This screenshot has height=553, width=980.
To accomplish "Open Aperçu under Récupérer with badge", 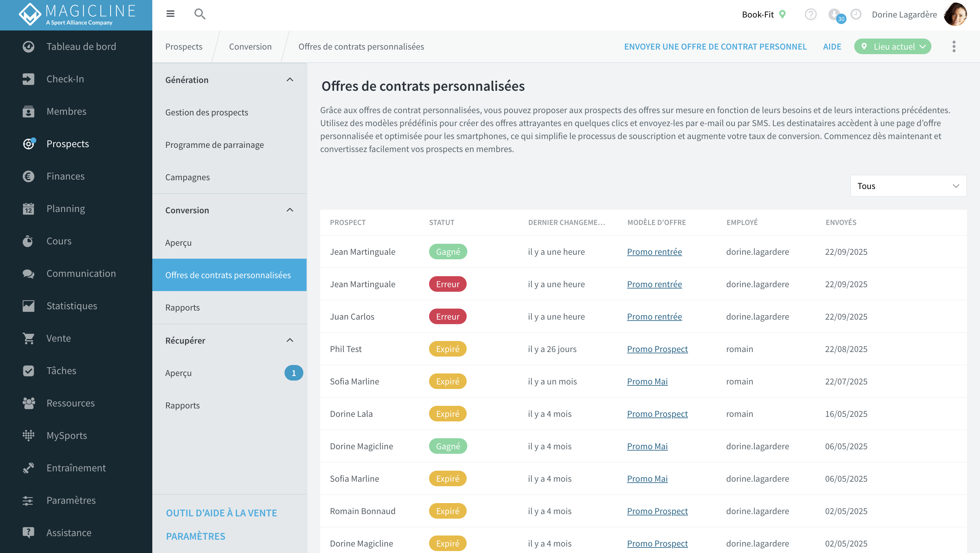I will pos(229,373).
